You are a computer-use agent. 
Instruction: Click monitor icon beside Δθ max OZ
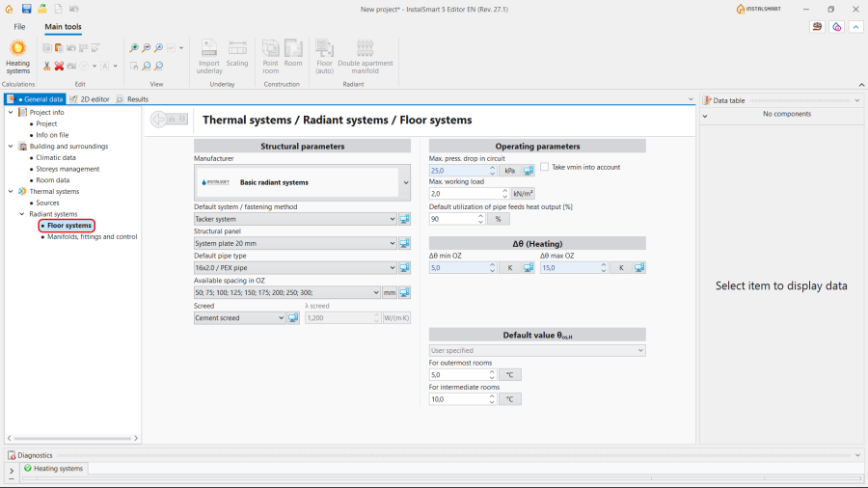pyautogui.click(x=639, y=268)
